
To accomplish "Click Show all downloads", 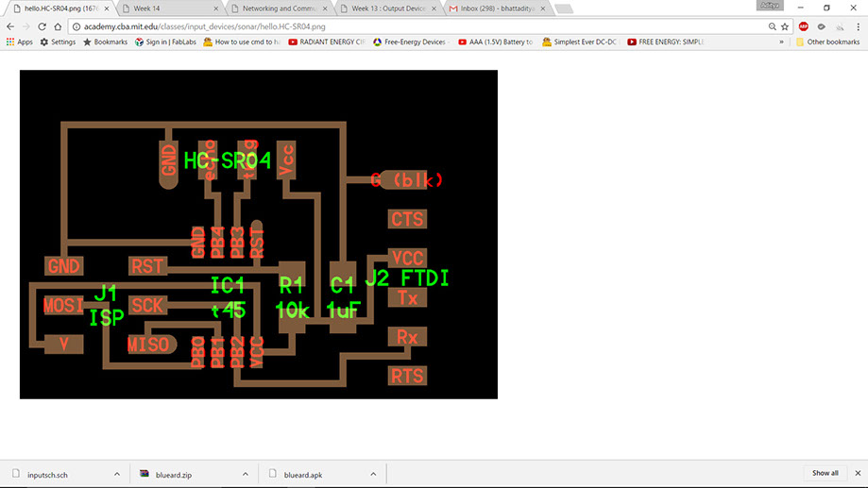I will coord(825,473).
